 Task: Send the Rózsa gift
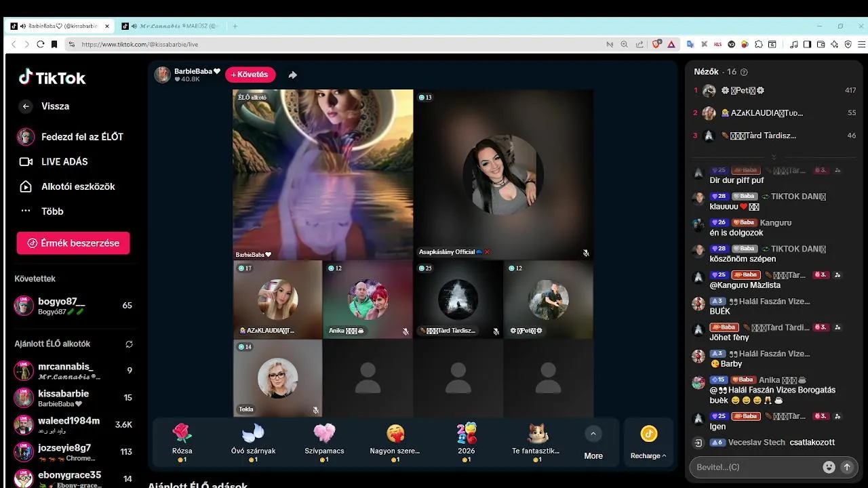tap(182, 442)
